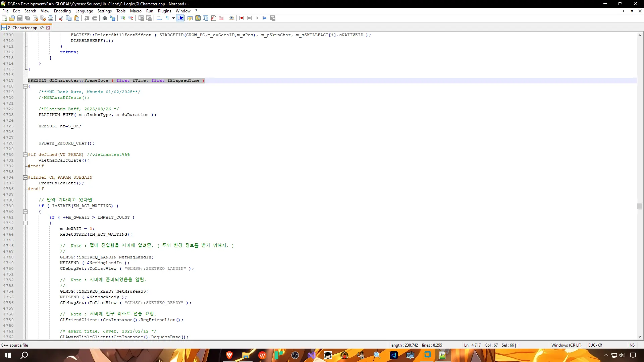Click the Paste clipboard icon
This screenshot has height=362, width=644.
pyautogui.click(x=76, y=18)
